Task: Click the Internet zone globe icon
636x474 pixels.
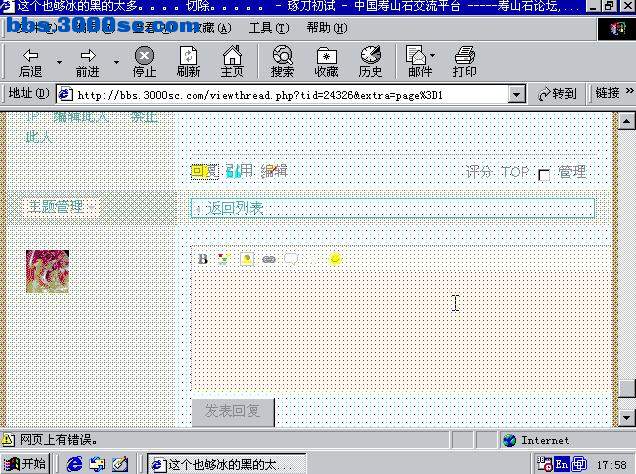Action: coord(509,440)
